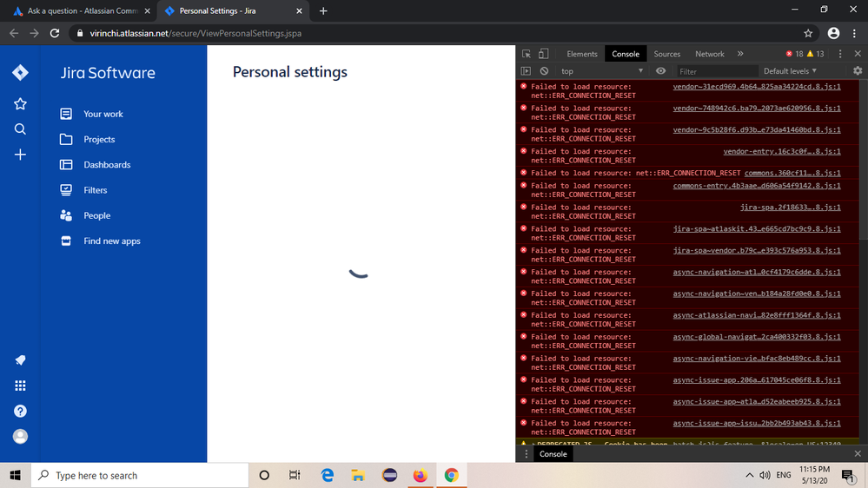Toggle the device toolbar icon in DevTools

pyautogui.click(x=544, y=54)
